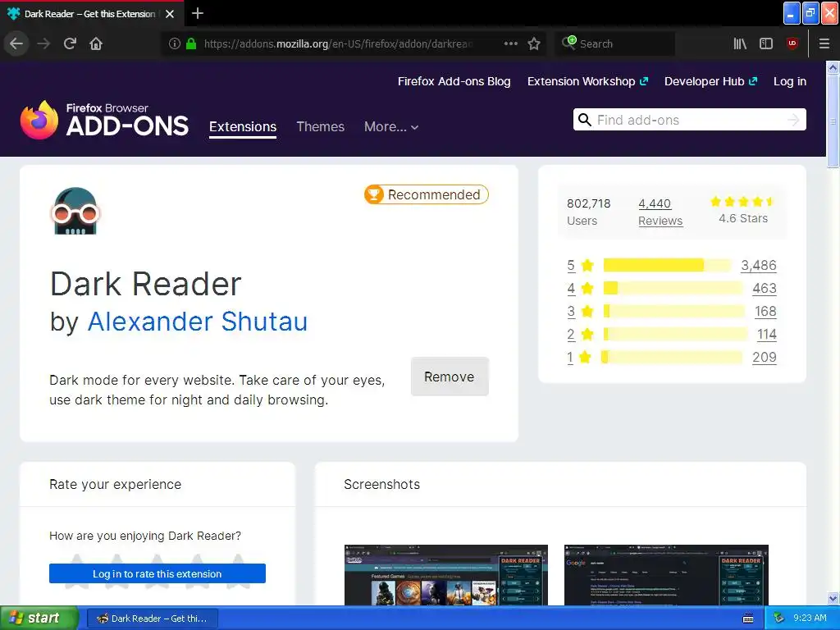Open the 4,440 Reviews link
This screenshot has height=630, width=840.
point(660,212)
